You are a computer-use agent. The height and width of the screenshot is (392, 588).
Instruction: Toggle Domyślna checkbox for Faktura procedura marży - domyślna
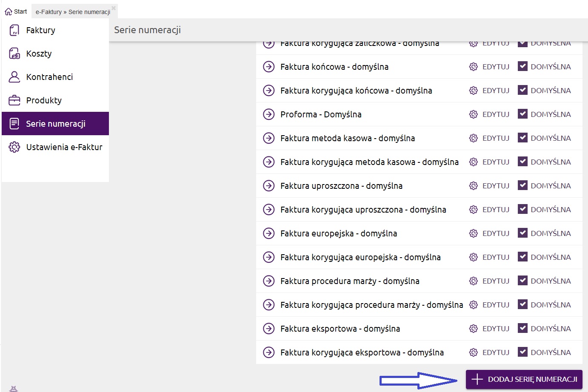(523, 281)
